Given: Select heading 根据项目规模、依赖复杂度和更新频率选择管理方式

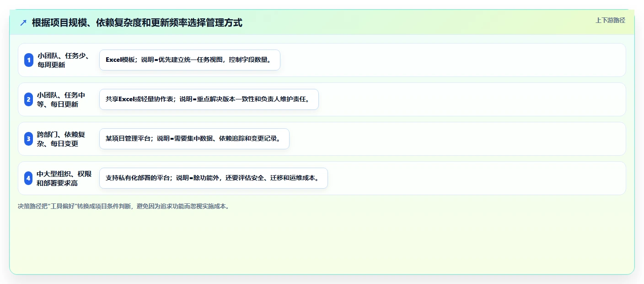Looking at the screenshot, I should 137,23.
